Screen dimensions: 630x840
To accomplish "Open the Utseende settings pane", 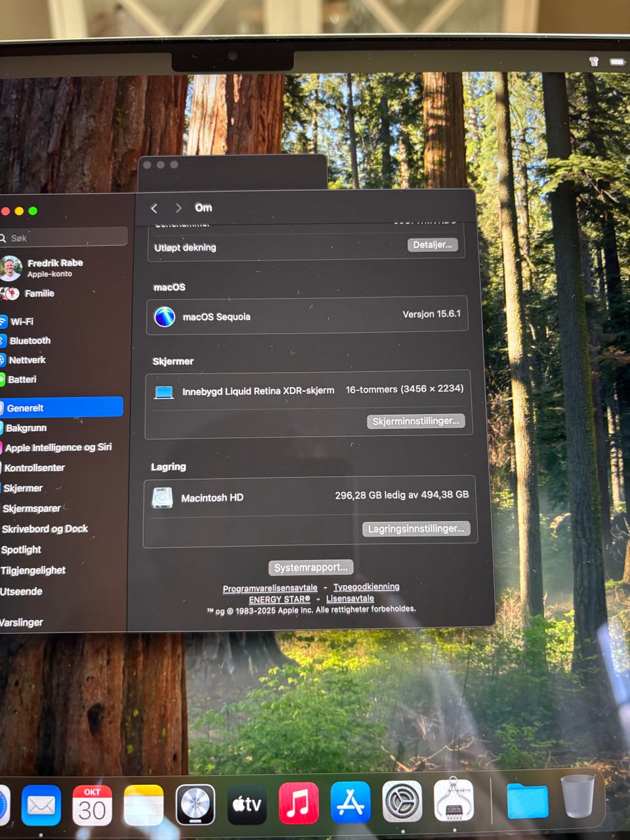I will pyautogui.click(x=21, y=591).
